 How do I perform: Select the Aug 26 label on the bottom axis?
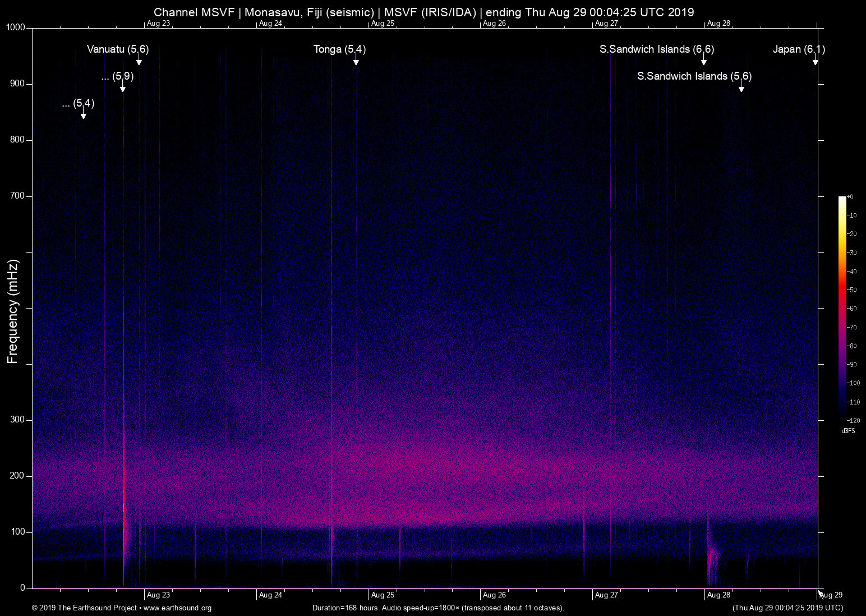[x=494, y=595]
